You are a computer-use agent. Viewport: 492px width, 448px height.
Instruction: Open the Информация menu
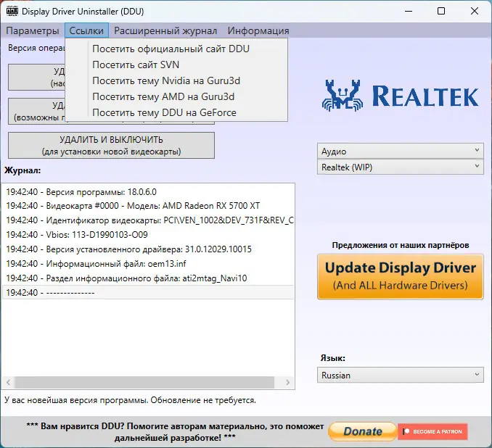tap(258, 30)
